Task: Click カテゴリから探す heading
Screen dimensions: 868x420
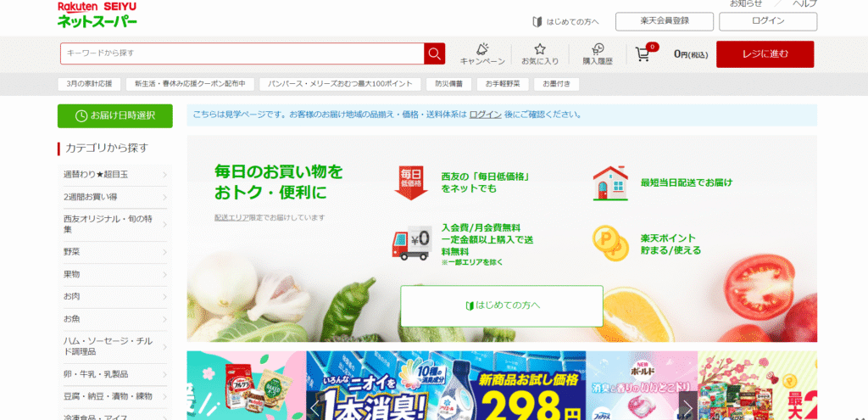Action: coord(107,148)
